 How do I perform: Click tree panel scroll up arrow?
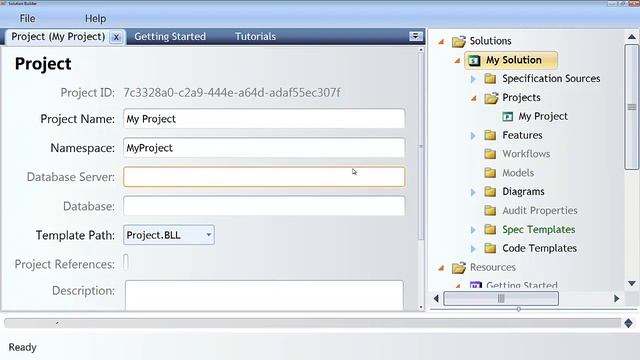pyautogui.click(x=631, y=37)
